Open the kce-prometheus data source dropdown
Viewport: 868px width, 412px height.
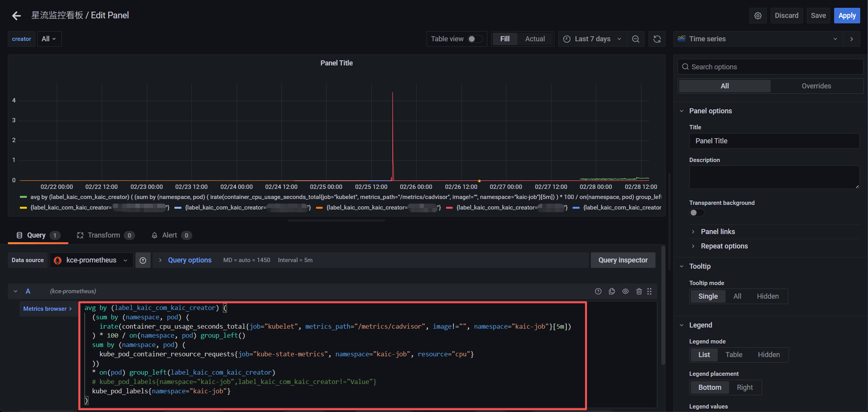point(91,260)
